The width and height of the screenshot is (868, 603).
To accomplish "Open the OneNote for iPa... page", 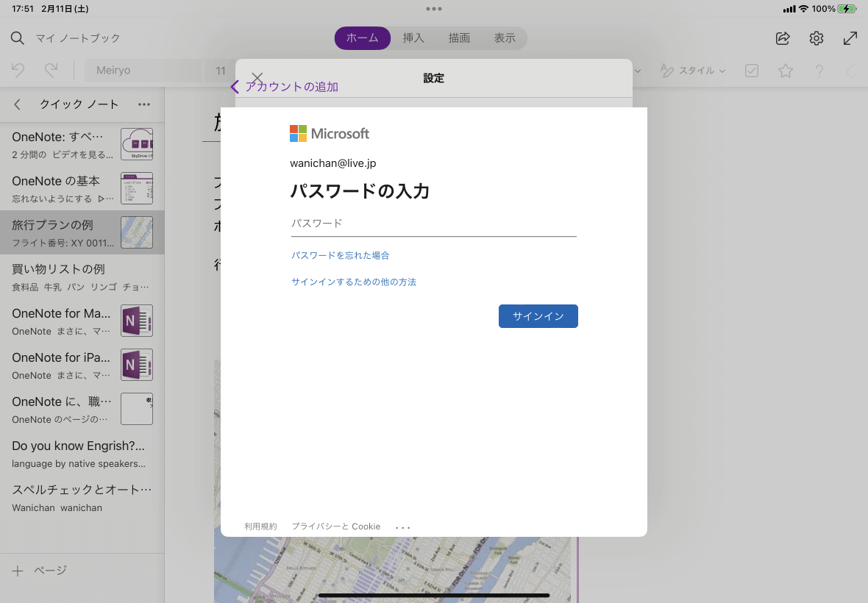I will pyautogui.click(x=82, y=365).
